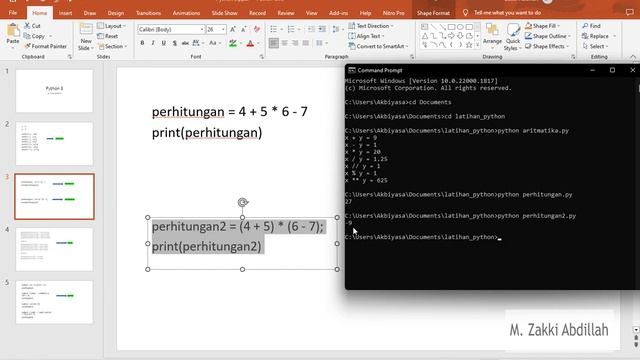640x360 pixels.
Task: Activate the Format Painter tool
Action: point(45,46)
